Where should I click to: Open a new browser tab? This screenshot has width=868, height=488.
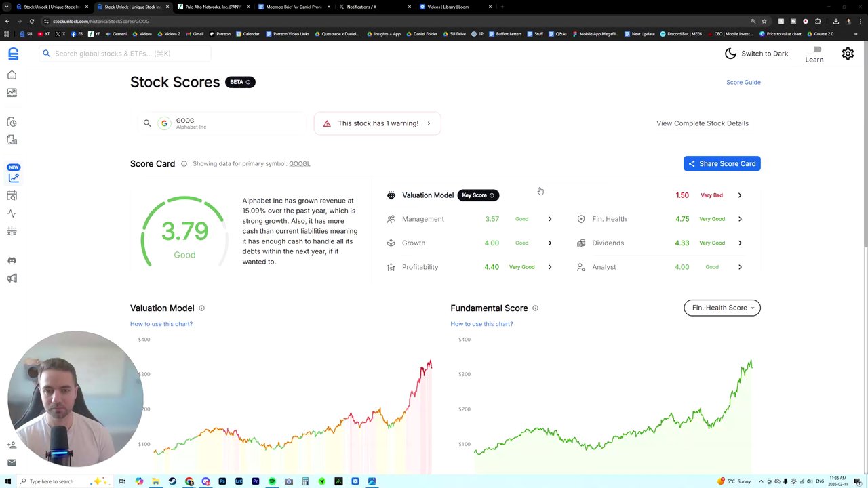pos(502,7)
